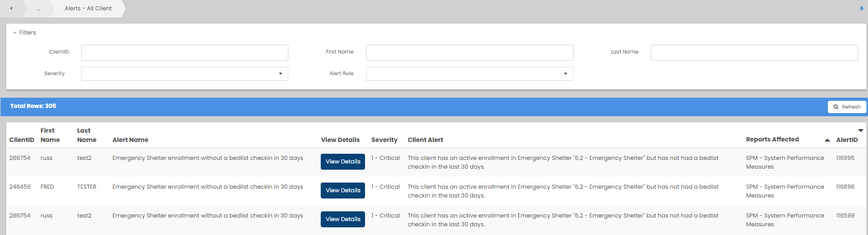Open the Alert Rule dropdown
The image size is (868, 235).
click(x=469, y=74)
